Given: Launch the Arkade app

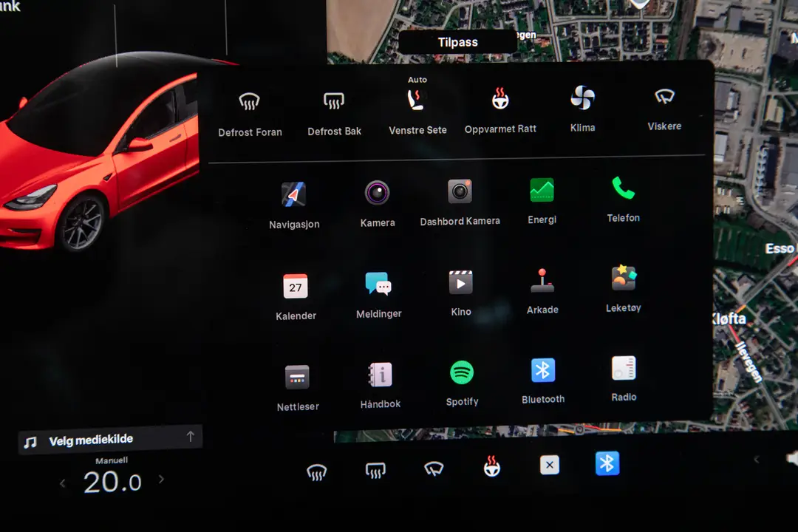Looking at the screenshot, I should click(542, 282).
